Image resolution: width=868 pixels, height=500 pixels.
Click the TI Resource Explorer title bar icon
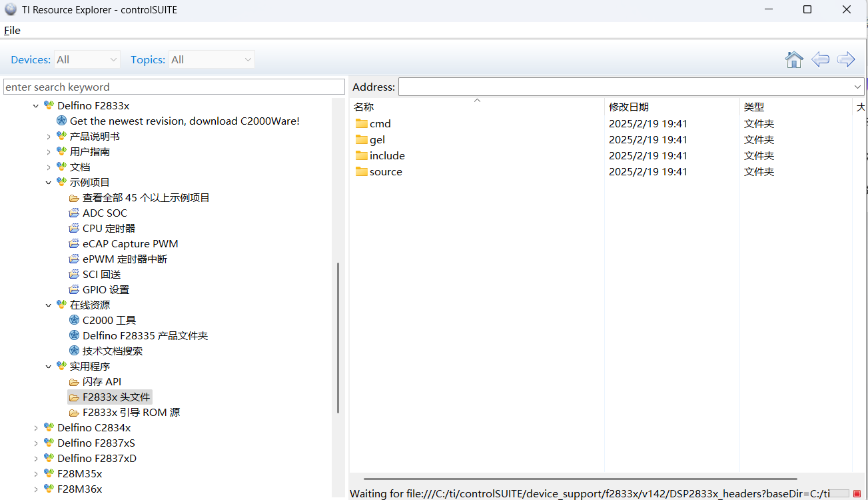pyautogui.click(x=11, y=9)
